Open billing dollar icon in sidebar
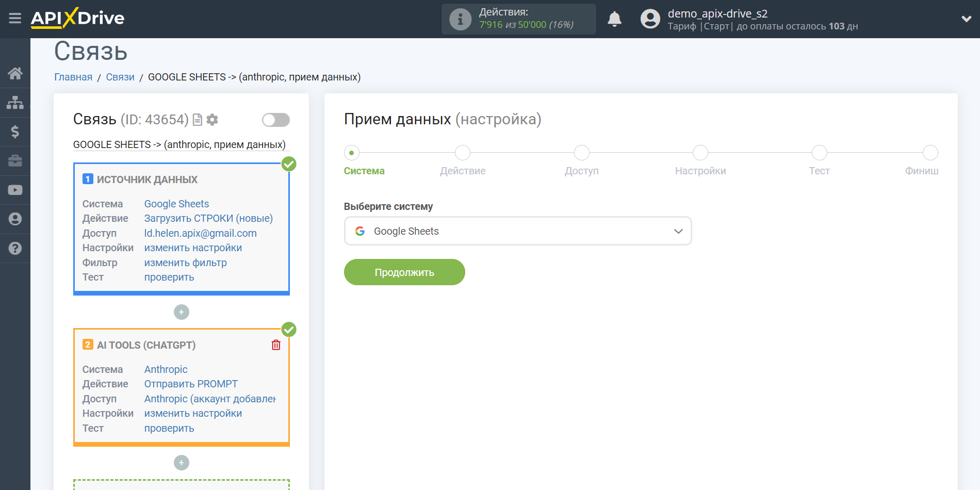 pyautogui.click(x=15, y=132)
